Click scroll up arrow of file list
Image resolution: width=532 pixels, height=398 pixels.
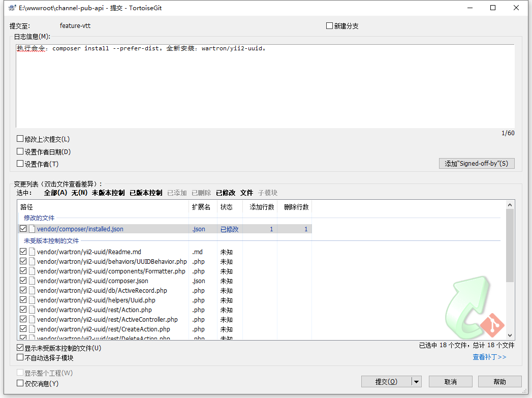(x=510, y=205)
